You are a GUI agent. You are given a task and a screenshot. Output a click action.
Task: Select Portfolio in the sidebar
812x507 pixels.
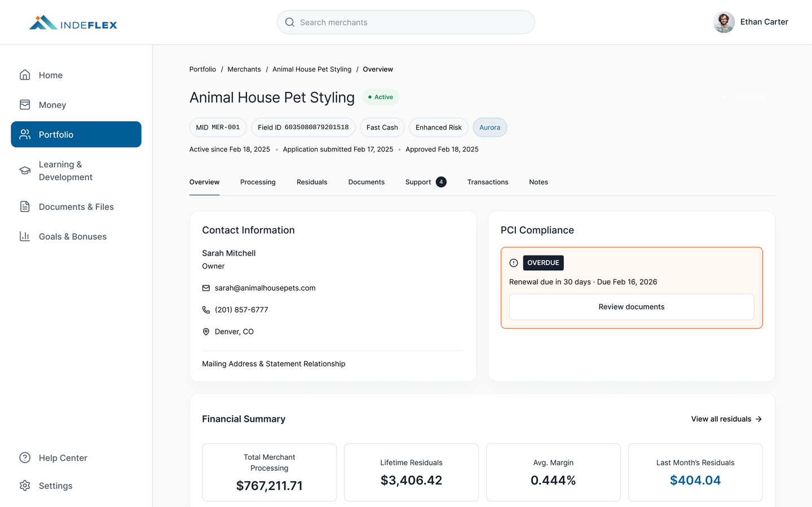[x=76, y=134]
